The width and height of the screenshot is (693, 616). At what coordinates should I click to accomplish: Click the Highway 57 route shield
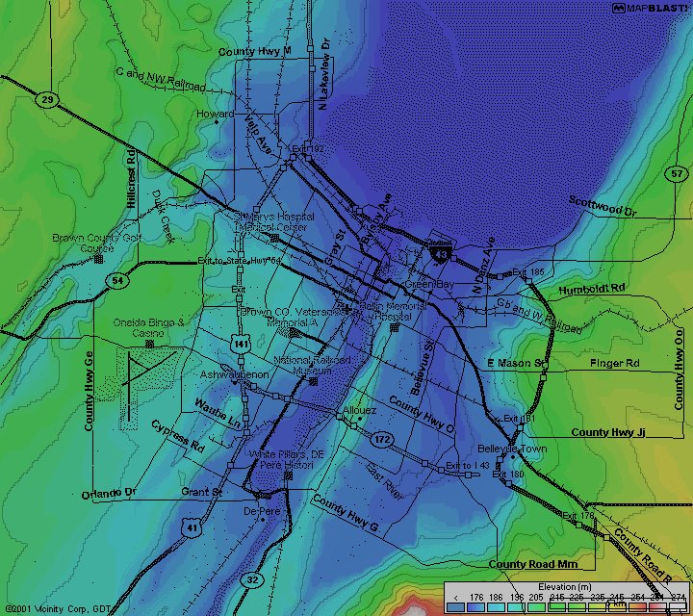click(677, 173)
